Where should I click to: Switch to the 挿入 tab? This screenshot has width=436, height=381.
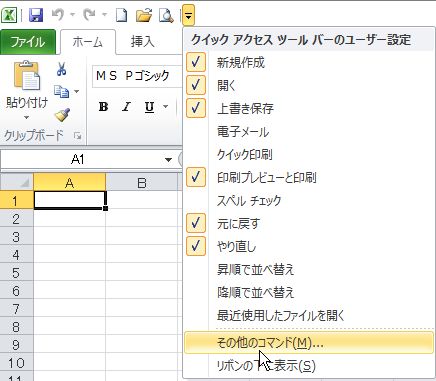click(142, 42)
